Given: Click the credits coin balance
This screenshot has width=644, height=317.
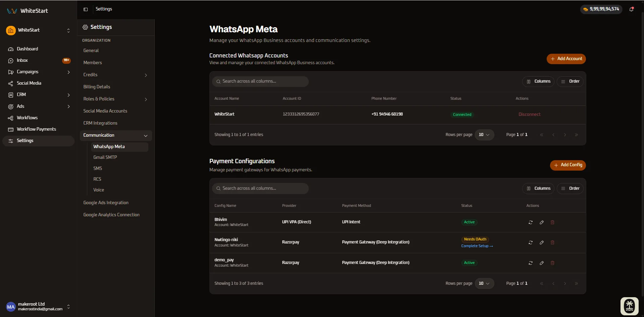Looking at the screenshot, I should coord(601,9).
